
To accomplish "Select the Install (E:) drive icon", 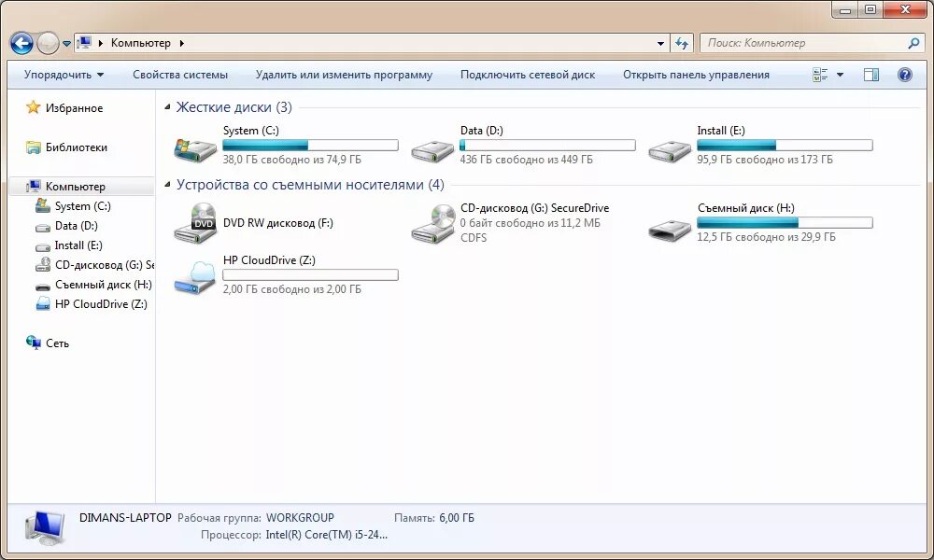I will tap(670, 150).
